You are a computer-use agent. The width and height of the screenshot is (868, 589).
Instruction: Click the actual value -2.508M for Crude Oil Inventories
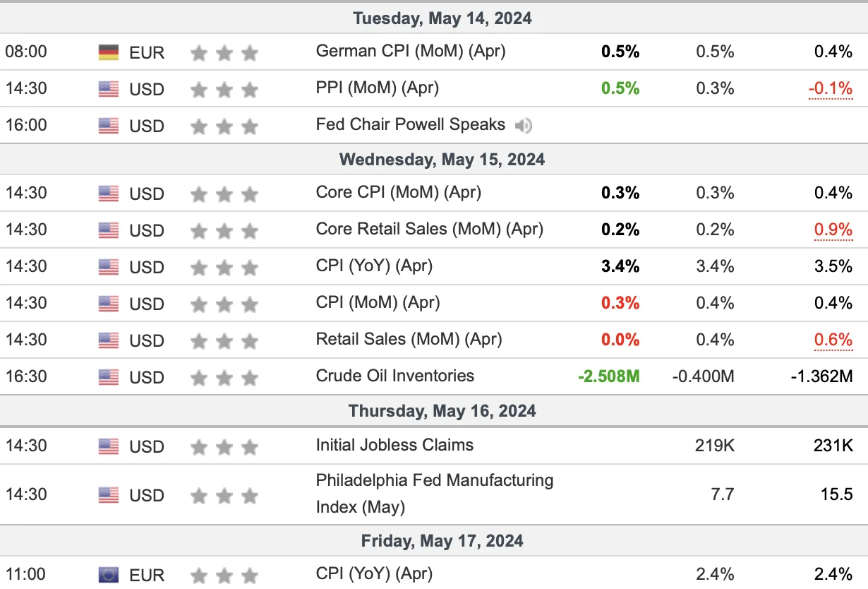pyautogui.click(x=609, y=376)
